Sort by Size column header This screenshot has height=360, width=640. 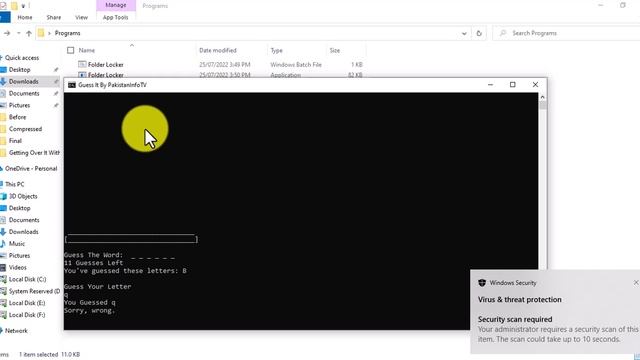point(335,50)
